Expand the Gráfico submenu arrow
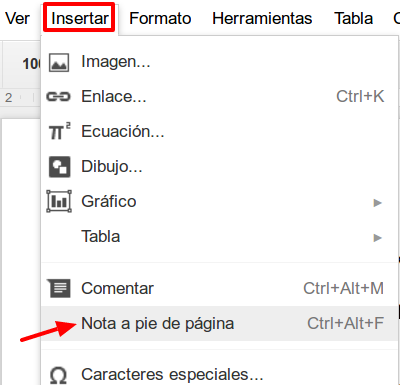This screenshot has height=385, width=400. tap(377, 202)
